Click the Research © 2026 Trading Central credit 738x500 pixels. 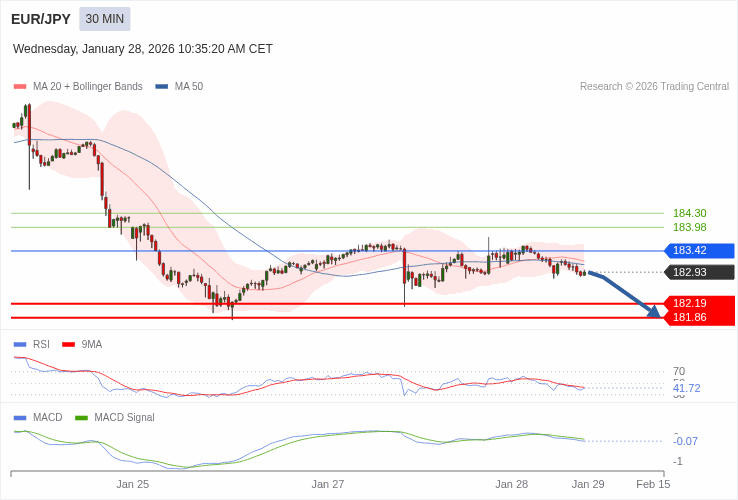654,87
